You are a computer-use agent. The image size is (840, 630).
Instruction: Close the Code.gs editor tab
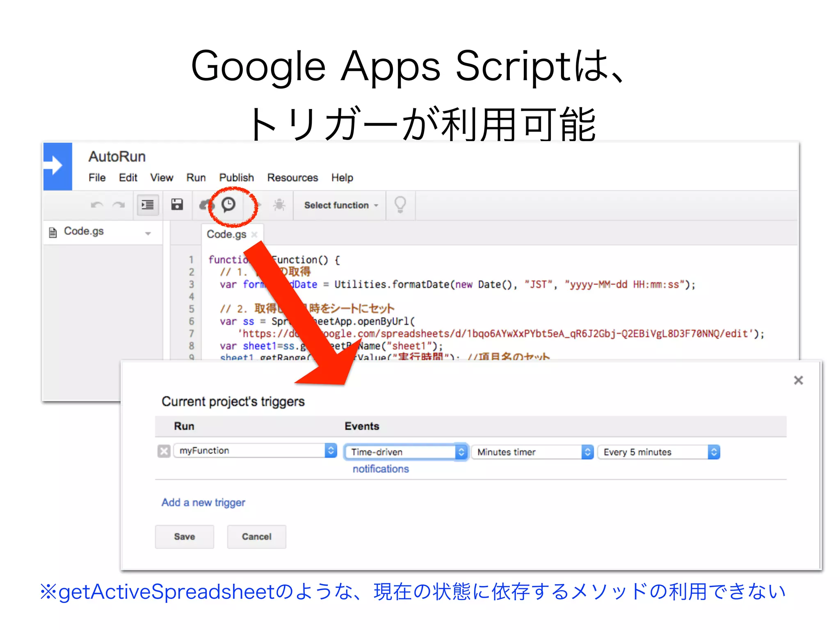point(254,234)
